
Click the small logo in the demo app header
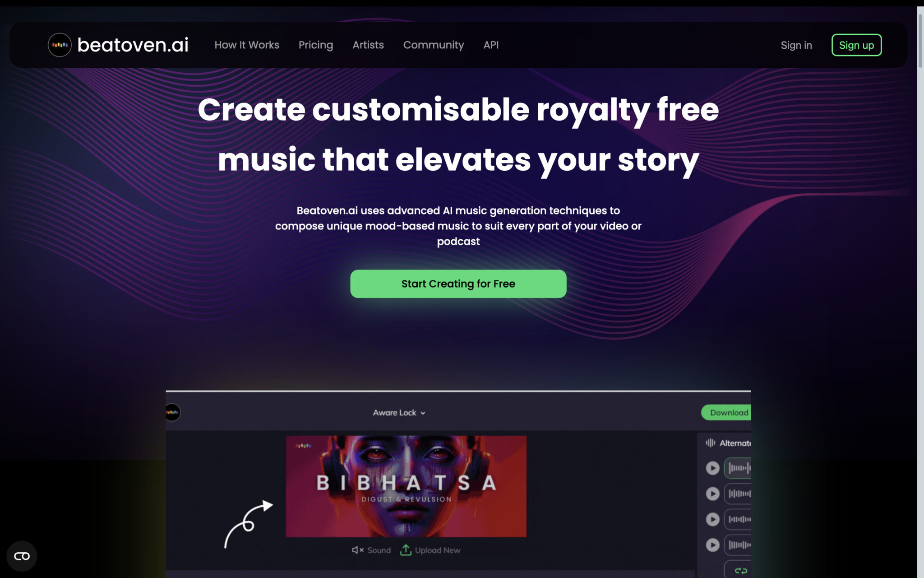[x=172, y=412]
